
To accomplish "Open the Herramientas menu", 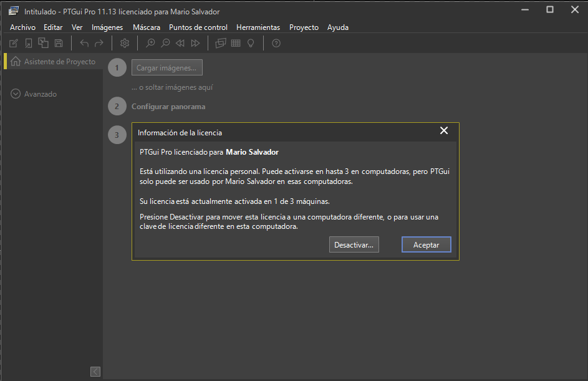I will pos(258,27).
